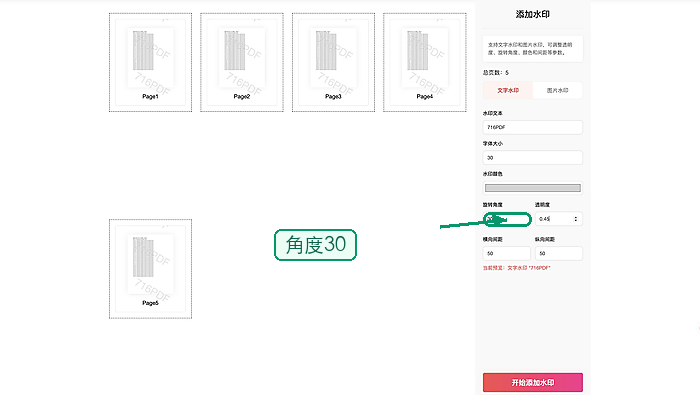This screenshot has height=395, width=700.
Task: Click the 添加水印 panel heading
Action: click(533, 14)
